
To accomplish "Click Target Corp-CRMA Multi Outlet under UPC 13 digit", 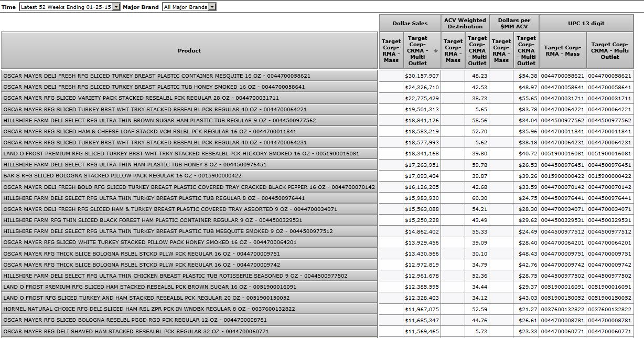I will (610, 51).
